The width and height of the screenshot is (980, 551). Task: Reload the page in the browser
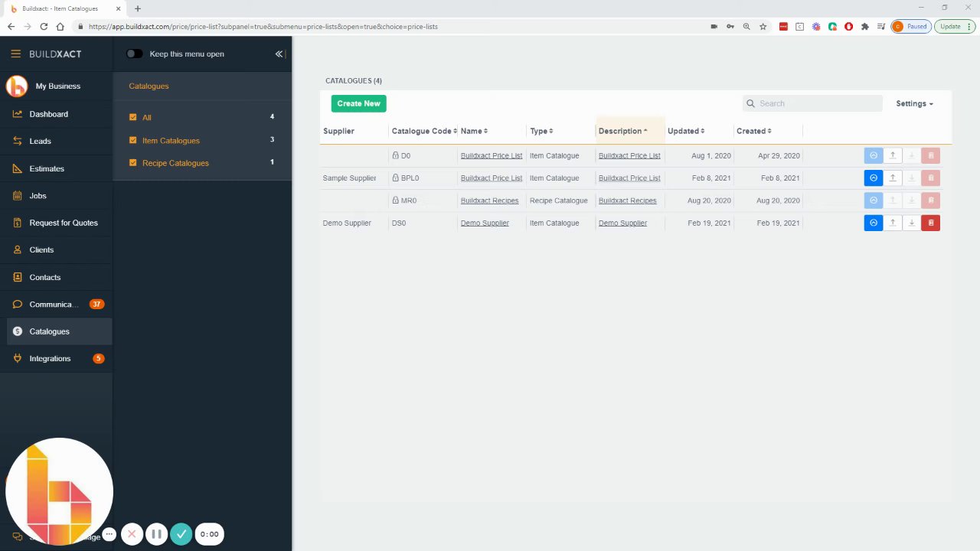point(43,26)
